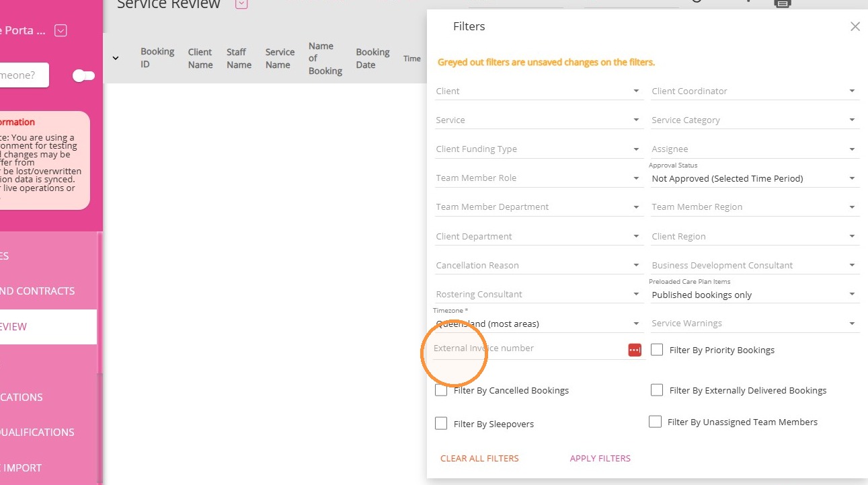Click the Staff Name column header
868x485 pixels.
[x=239, y=58]
